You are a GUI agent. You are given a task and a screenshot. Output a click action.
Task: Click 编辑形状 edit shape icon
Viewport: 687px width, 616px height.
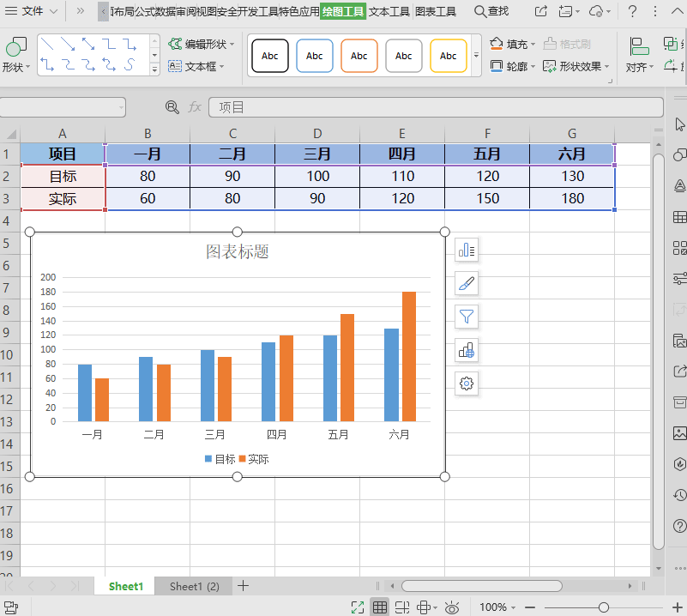175,44
